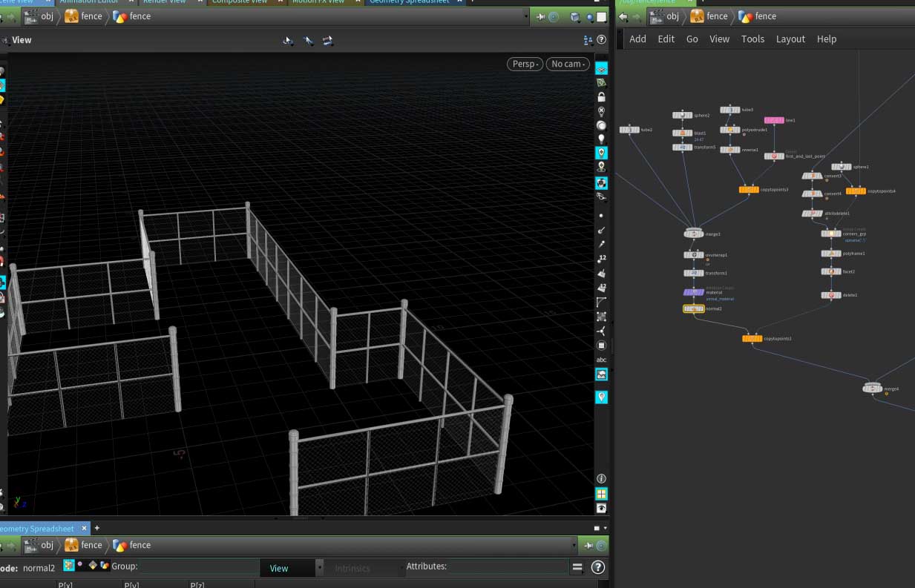Toggle the four-pane layout display button
Viewport: 915px width, 588px height.
pyautogui.click(x=601, y=494)
